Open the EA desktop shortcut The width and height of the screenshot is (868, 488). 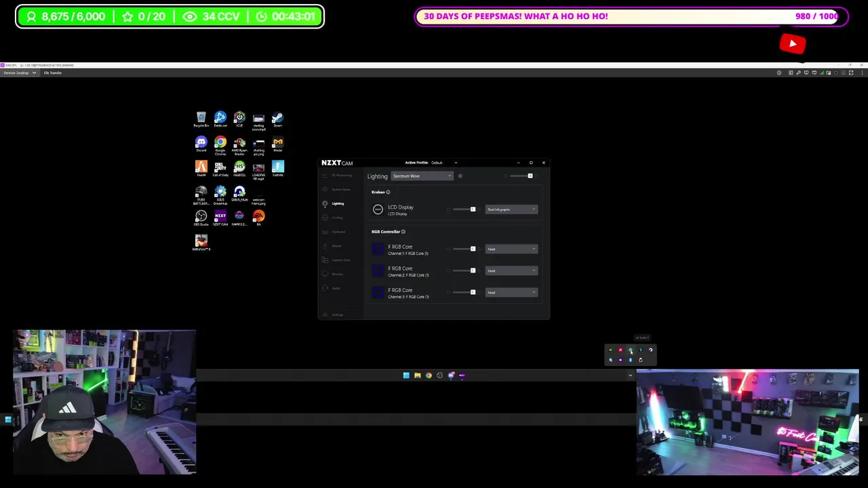click(258, 218)
